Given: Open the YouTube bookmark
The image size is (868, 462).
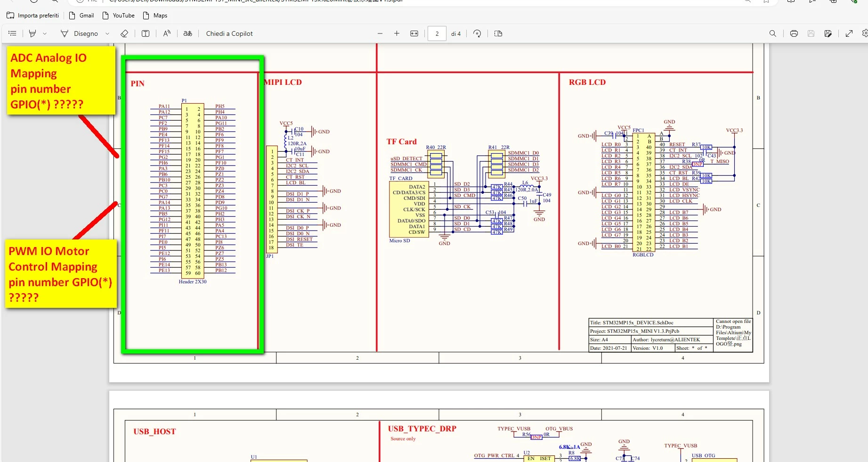Looking at the screenshot, I should (119, 16).
